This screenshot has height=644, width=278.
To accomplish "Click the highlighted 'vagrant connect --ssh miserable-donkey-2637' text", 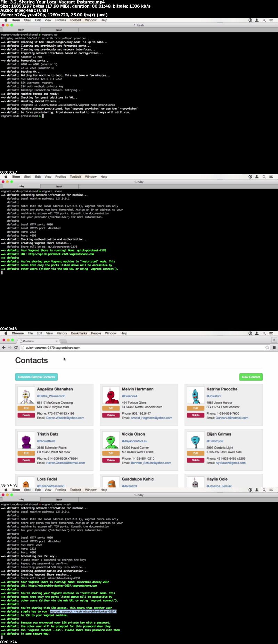I will 83,611.
